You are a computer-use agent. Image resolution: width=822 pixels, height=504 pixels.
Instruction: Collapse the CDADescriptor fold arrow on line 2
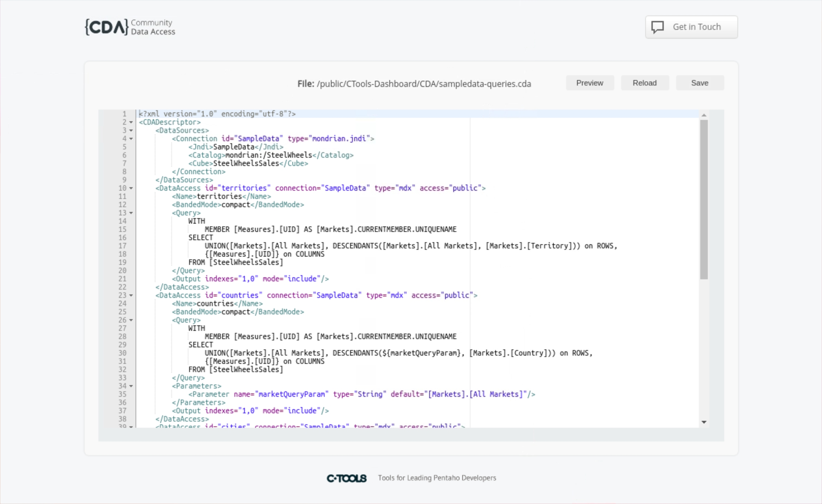(131, 122)
